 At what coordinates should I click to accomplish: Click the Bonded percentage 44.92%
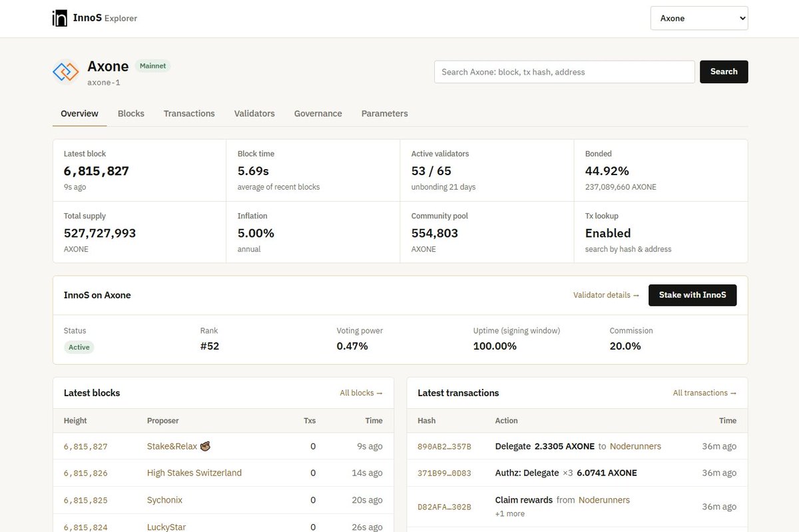pos(607,171)
